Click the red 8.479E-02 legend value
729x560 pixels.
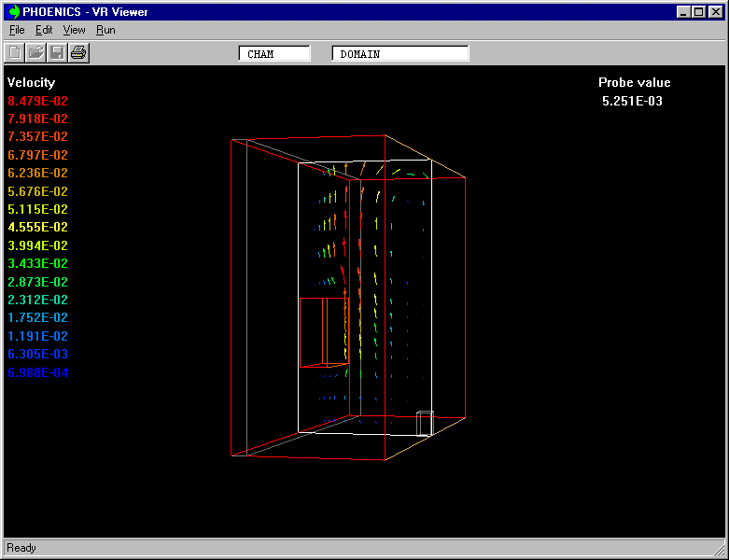[x=38, y=101]
